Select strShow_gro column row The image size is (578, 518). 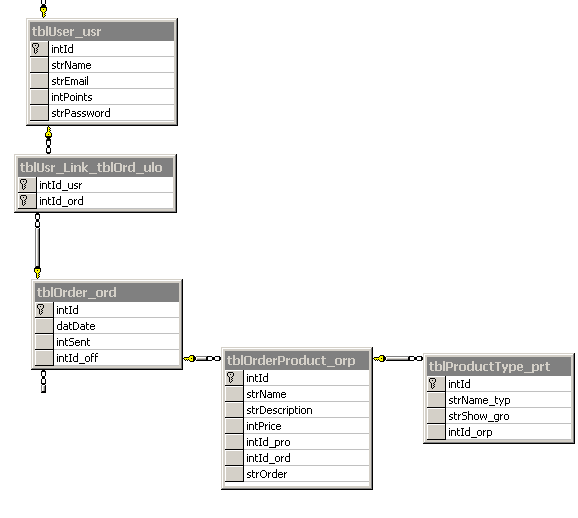click(499, 416)
